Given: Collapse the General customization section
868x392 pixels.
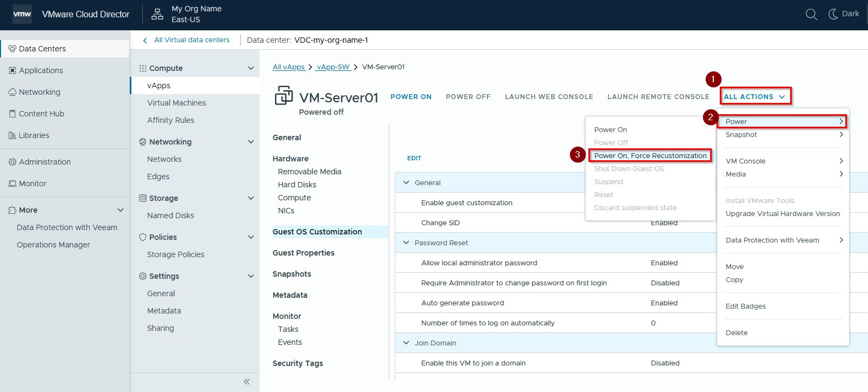Looking at the screenshot, I should [406, 182].
